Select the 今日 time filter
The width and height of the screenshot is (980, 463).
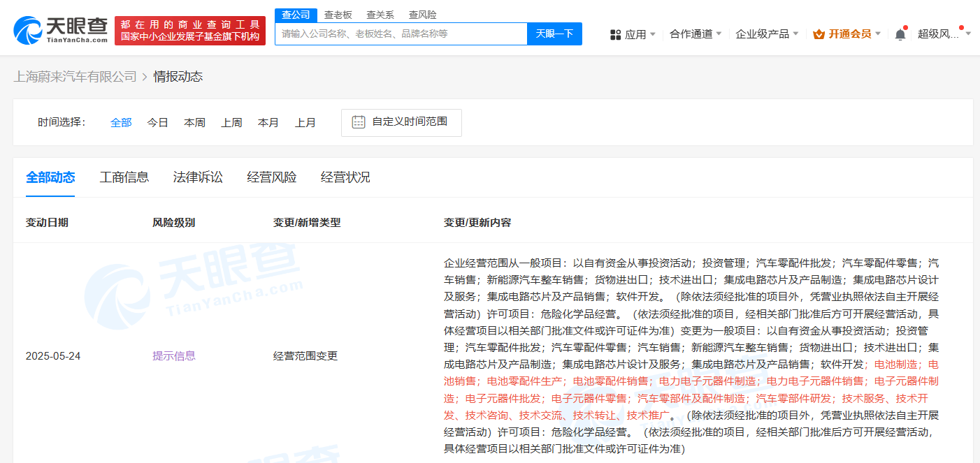point(158,122)
